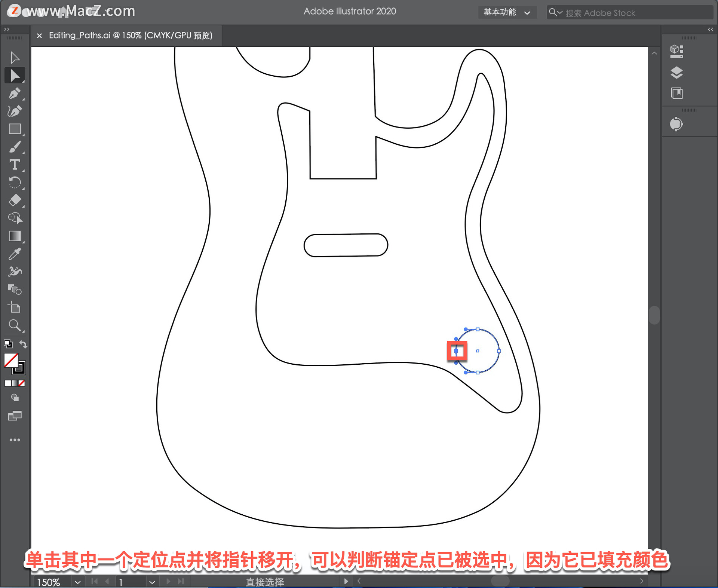The width and height of the screenshot is (718, 588).
Task: Click the circle's top anchor point
Action: (x=478, y=330)
